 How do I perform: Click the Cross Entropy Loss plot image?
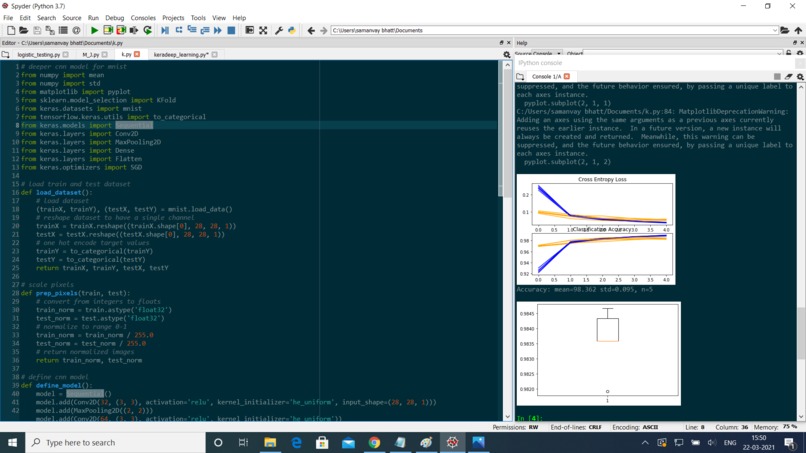(x=596, y=229)
